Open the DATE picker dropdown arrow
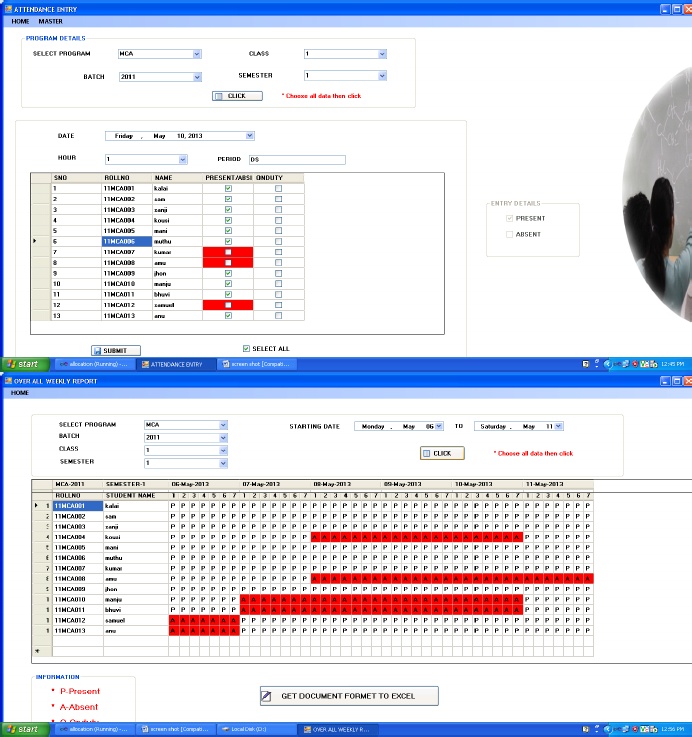The image size is (692, 737). tap(250, 136)
